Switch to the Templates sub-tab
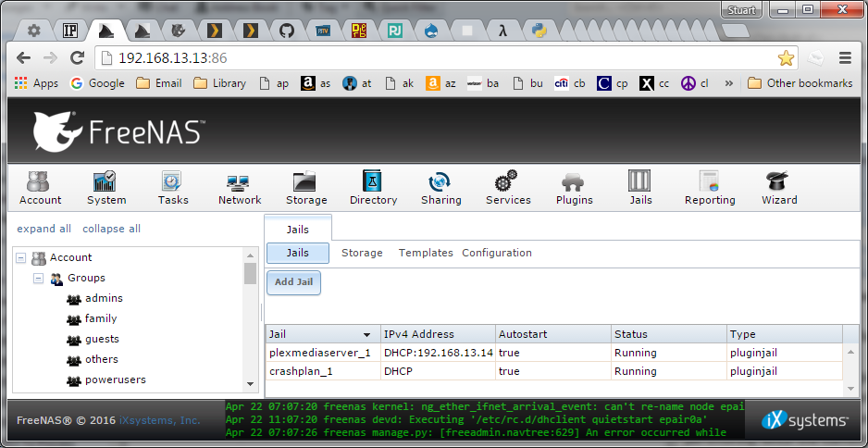Screen dimensions: 868x448 pos(426,253)
